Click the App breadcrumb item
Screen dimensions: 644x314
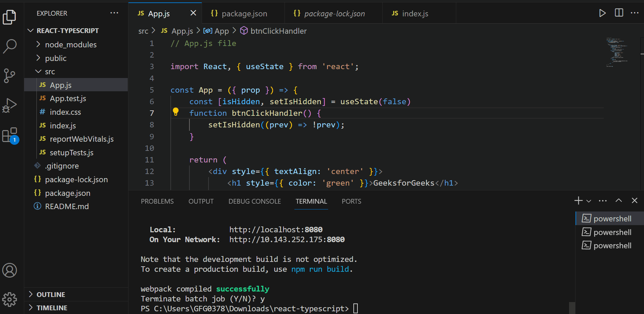221,31
